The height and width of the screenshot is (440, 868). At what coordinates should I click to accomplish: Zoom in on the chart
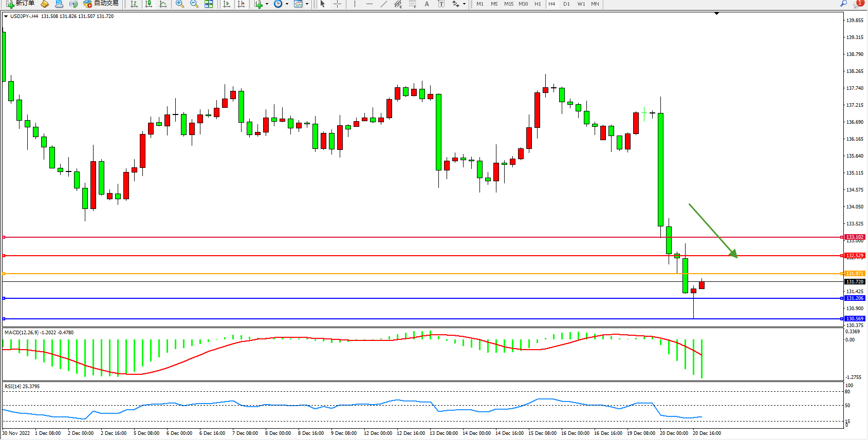pyautogui.click(x=179, y=4)
